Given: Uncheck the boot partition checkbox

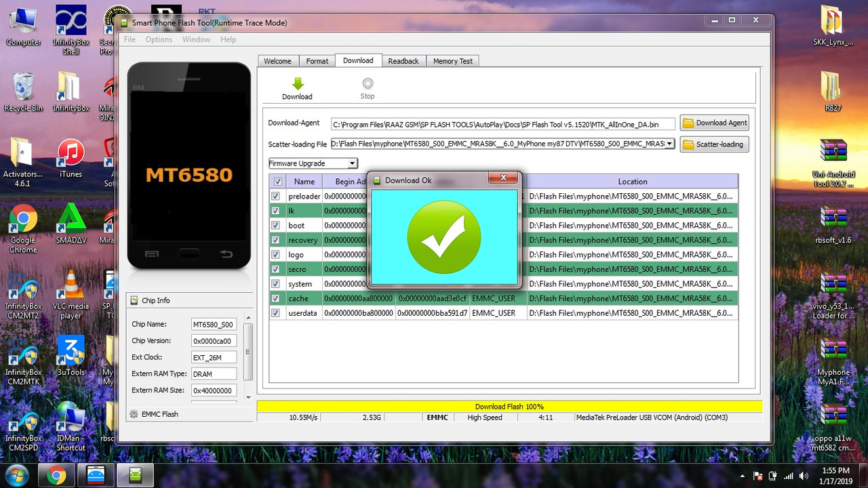Looking at the screenshot, I should pos(275,225).
